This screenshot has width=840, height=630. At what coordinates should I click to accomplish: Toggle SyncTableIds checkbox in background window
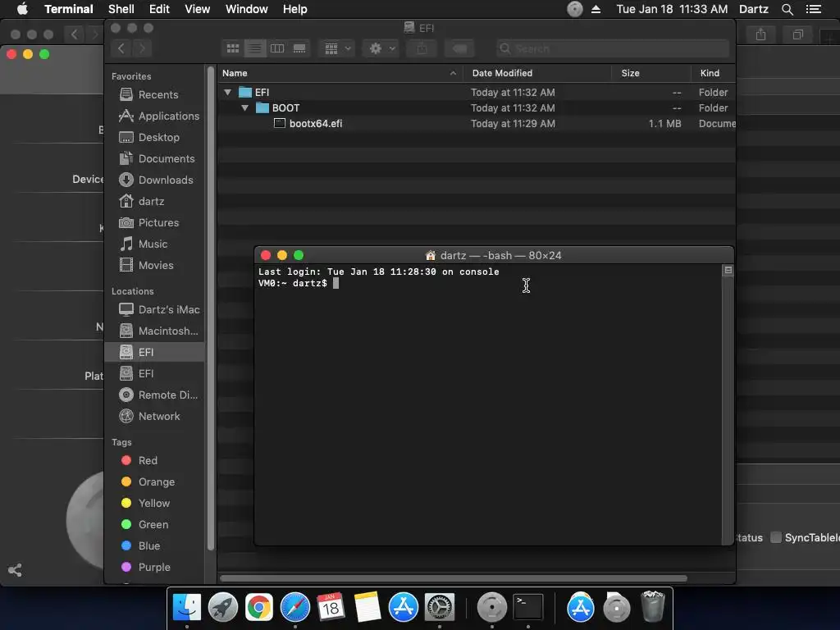coord(776,537)
